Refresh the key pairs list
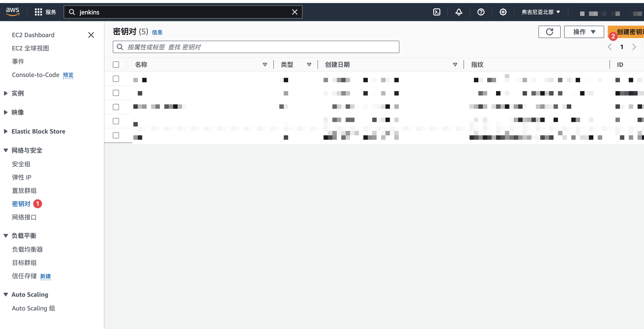 (x=549, y=32)
